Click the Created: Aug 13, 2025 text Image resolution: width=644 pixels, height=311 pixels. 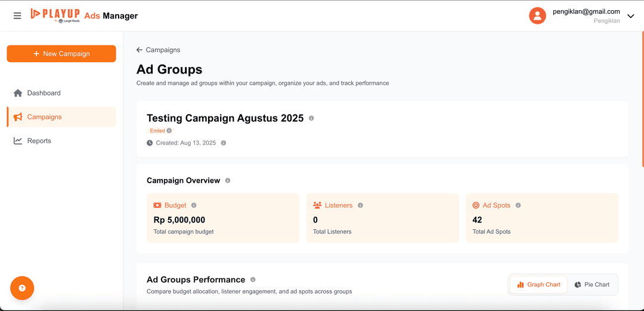[185, 143]
